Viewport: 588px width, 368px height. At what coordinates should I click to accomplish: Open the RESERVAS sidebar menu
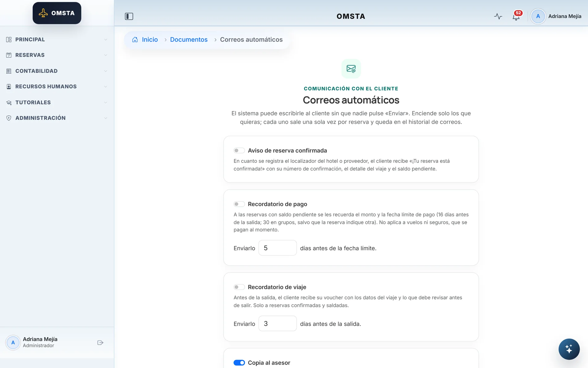[57, 55]
